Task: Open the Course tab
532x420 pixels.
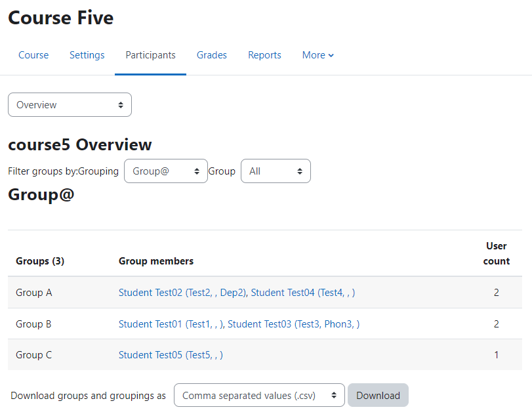Action: tap(33, 55)
